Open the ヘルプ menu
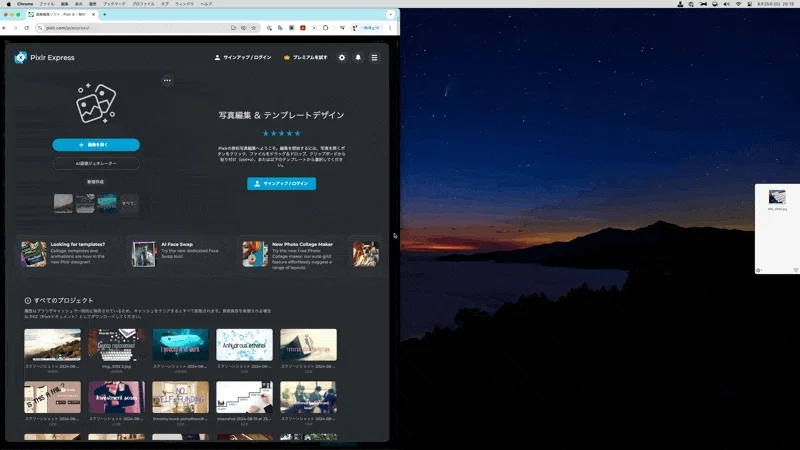800x450 pixels. (206, 4)
